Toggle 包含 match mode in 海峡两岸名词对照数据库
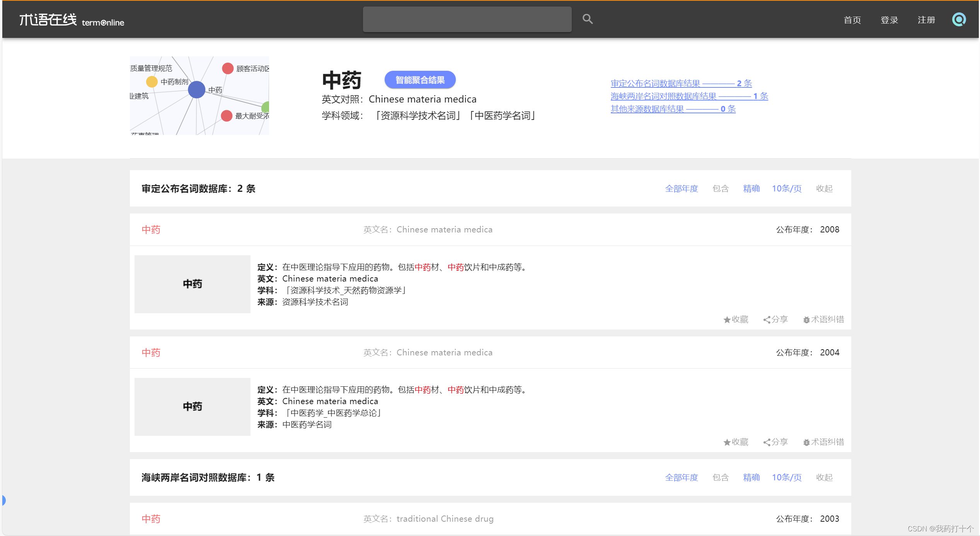This screenshot has height=536, width=980. (x=720, y=478)
